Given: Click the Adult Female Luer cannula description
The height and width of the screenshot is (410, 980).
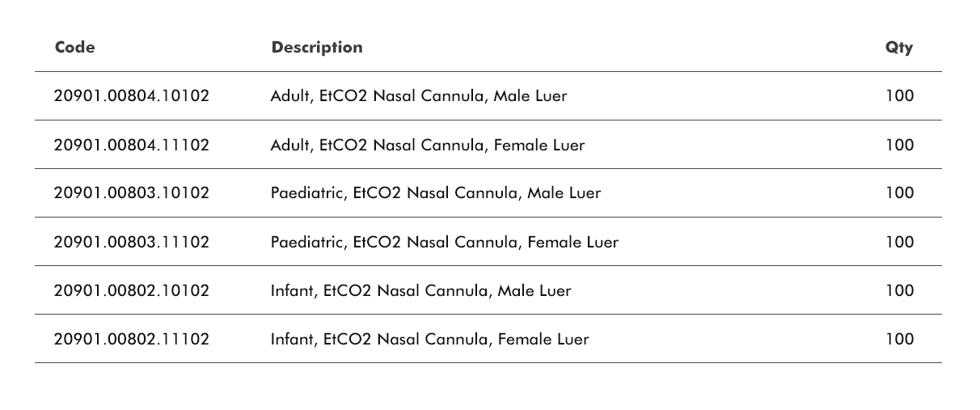Looking at the screenshot, I should (x=428, y=146).
